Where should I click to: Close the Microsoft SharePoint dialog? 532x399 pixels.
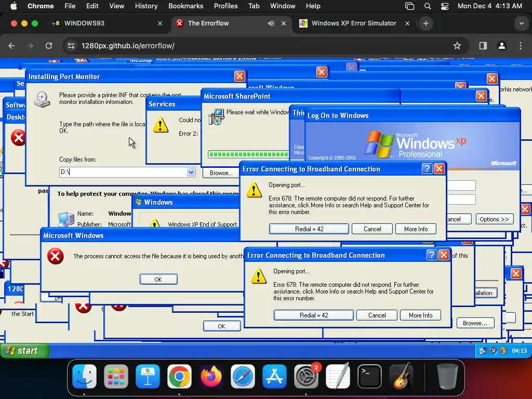click(481, 96)
